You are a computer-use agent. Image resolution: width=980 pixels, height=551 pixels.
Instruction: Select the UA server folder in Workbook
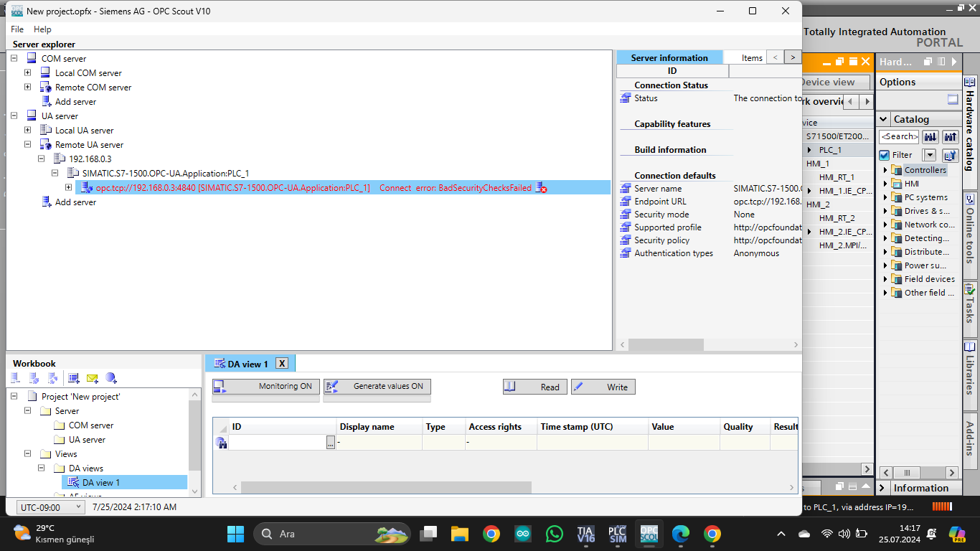tap(87, 440)
